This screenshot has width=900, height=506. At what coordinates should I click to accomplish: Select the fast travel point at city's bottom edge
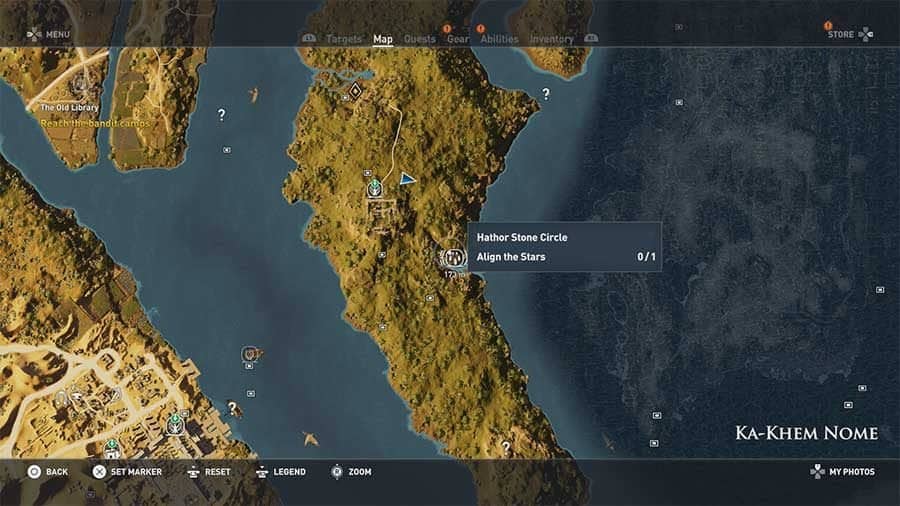click(x=112, y=449)
